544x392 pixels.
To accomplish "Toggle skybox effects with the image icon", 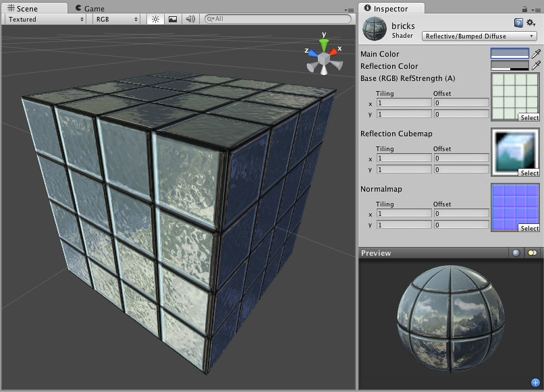I will tap(171, 20).
